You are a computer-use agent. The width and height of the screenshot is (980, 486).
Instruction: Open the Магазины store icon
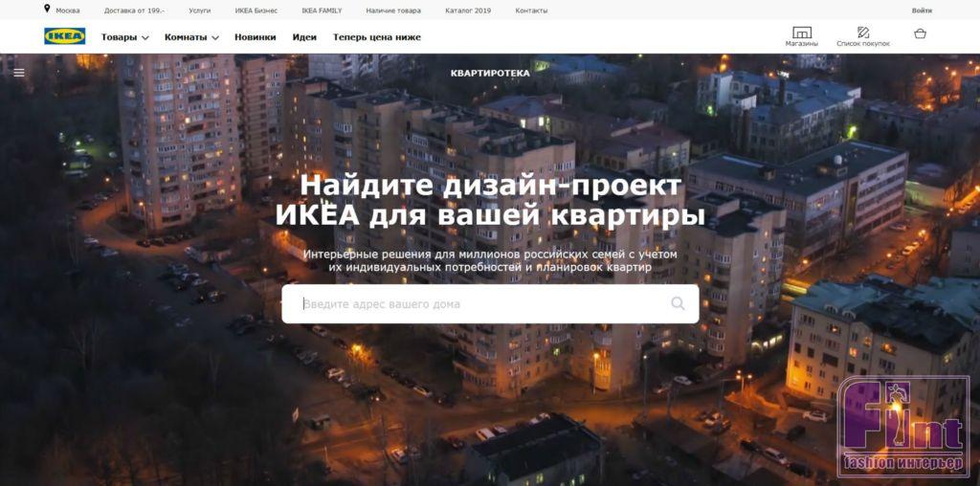pyautogui.click(x=801, y=33)
